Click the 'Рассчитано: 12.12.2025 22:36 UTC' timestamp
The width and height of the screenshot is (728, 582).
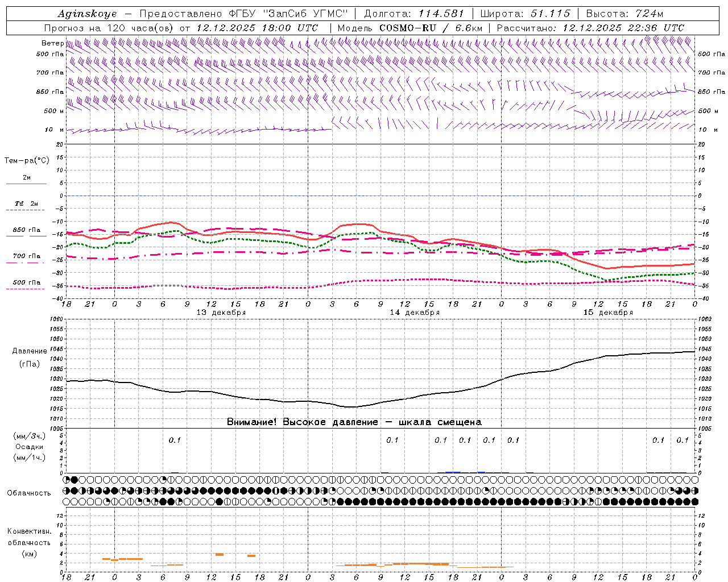coord(590,28)
